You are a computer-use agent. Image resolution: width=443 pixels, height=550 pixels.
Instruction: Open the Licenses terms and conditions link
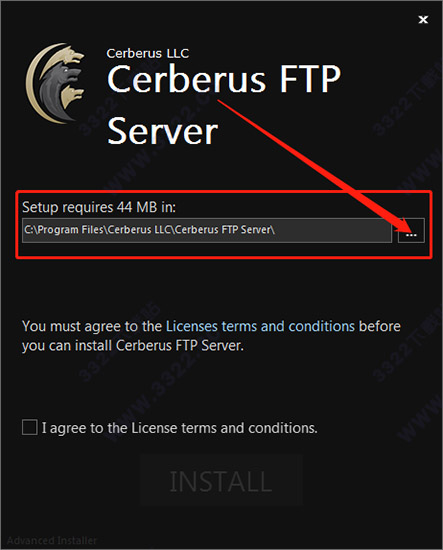260,326
